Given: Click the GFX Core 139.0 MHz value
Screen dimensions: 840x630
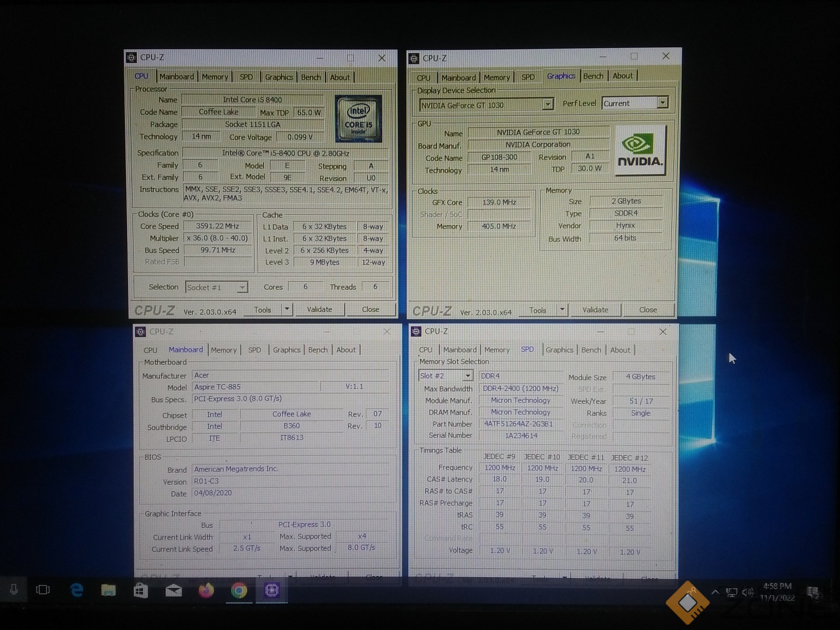Looking at the screenshot, I should pyautogui.click(x=499, y=202).
